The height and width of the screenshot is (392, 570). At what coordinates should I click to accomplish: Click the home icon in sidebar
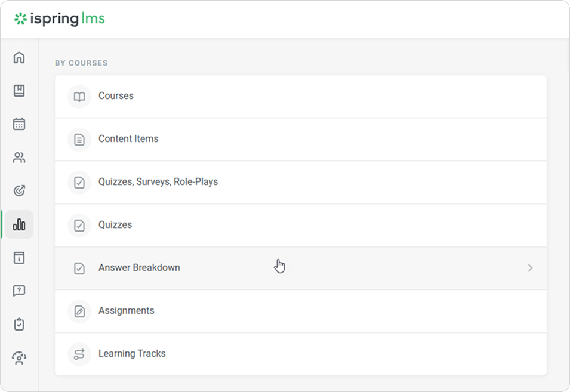tap(19, 58)
